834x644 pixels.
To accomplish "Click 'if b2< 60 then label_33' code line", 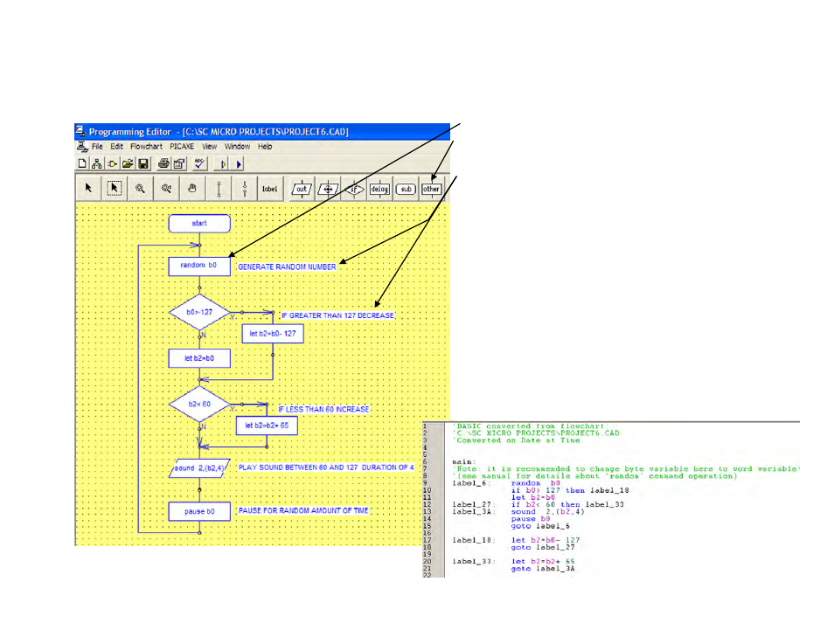I will 567,504.
